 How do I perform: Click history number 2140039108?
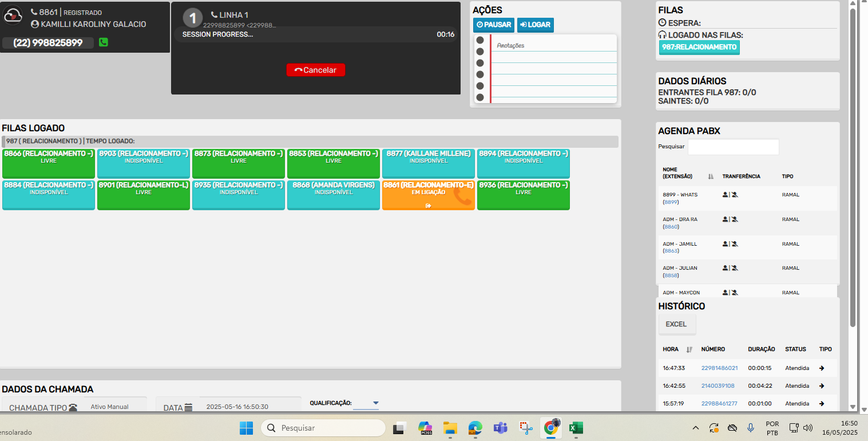718,386
